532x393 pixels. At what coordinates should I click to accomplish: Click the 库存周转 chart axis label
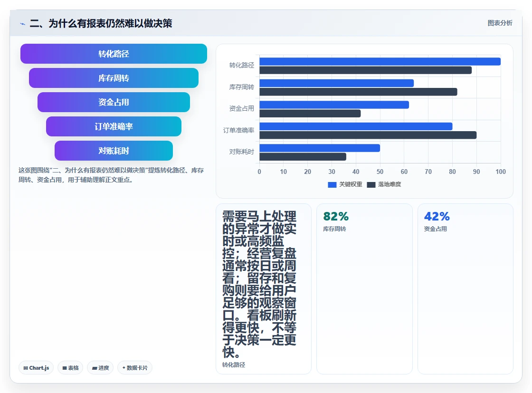coord(242,87)
